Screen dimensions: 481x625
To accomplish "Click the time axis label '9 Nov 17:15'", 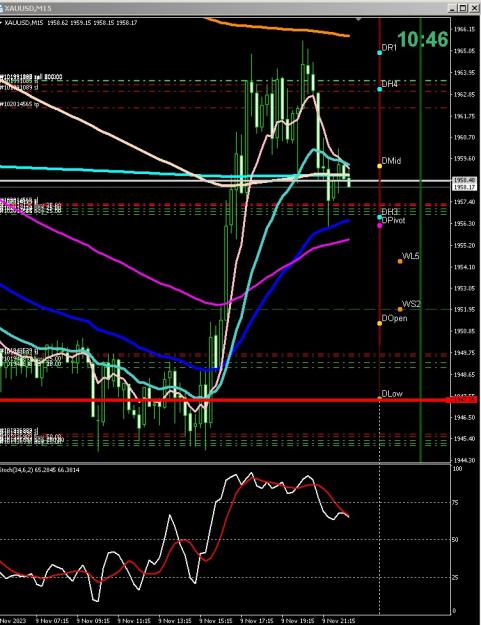I will 257,621.
